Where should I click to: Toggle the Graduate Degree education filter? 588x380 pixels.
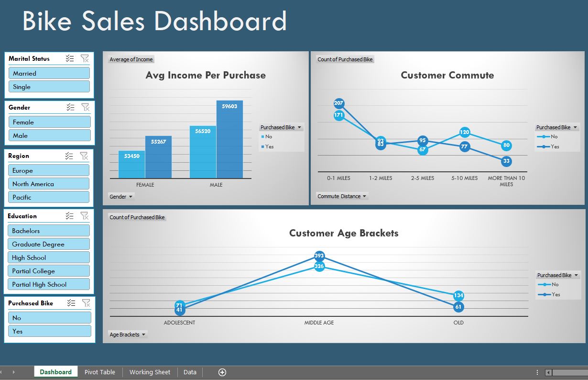pos(49,244)
